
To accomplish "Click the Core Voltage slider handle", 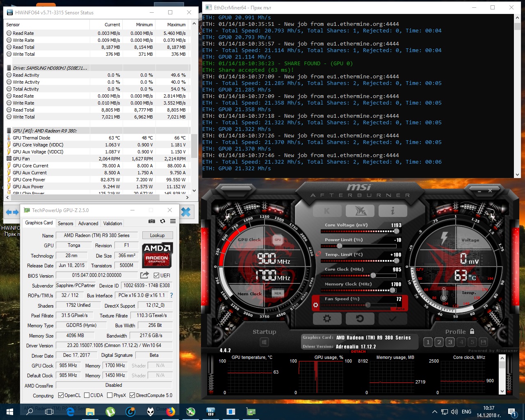I will click(x=396, y=231).
